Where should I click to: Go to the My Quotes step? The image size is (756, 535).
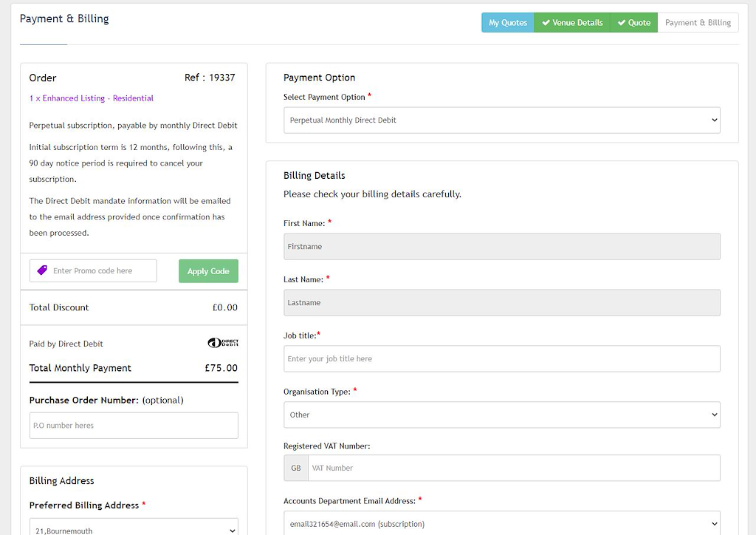coord(508,23)
